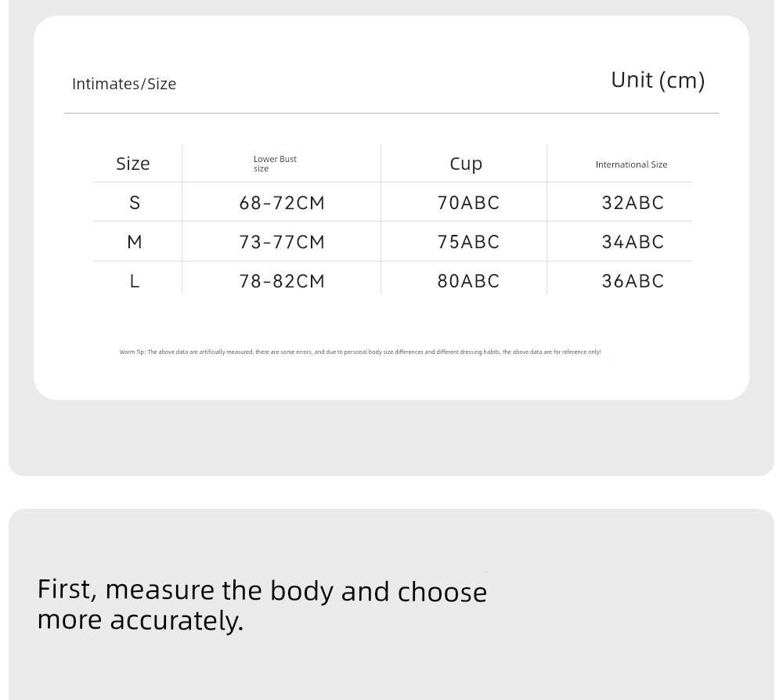Click the 78-82CM lower bust value
The height and width of the screenshot is (700, 783).
click(x=282, y=281)
